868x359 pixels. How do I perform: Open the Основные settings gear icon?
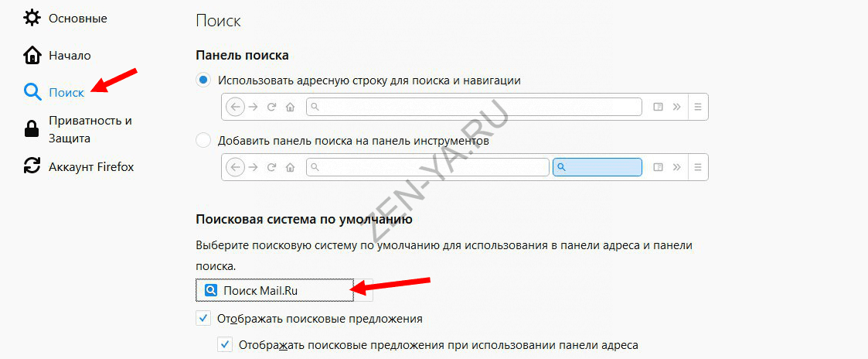click(x=32, y=18)
